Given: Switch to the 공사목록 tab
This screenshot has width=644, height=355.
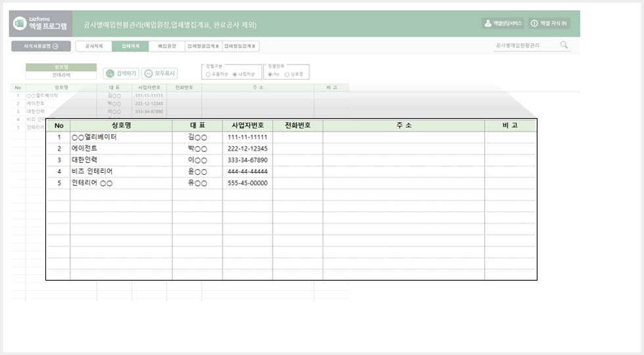Looking at the screenshot, I should [93, 46].
